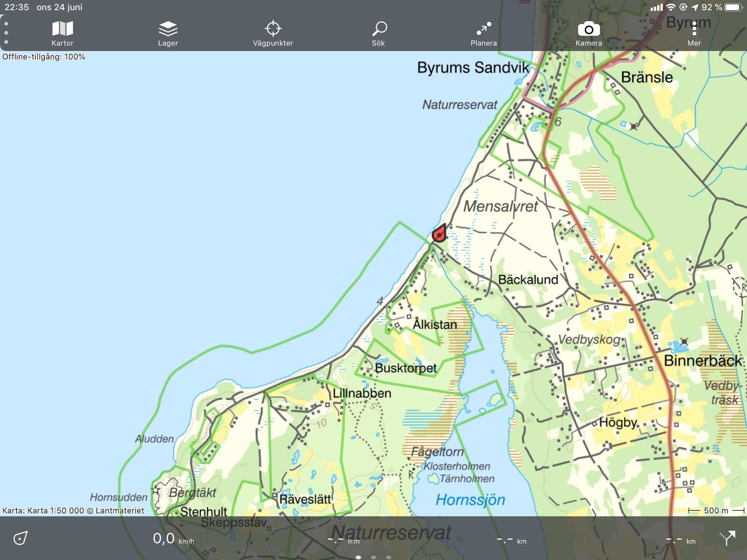This screenshot has height=560, width=747.
Task: Tap the Räveslätt place label
Action: (305, 500)
